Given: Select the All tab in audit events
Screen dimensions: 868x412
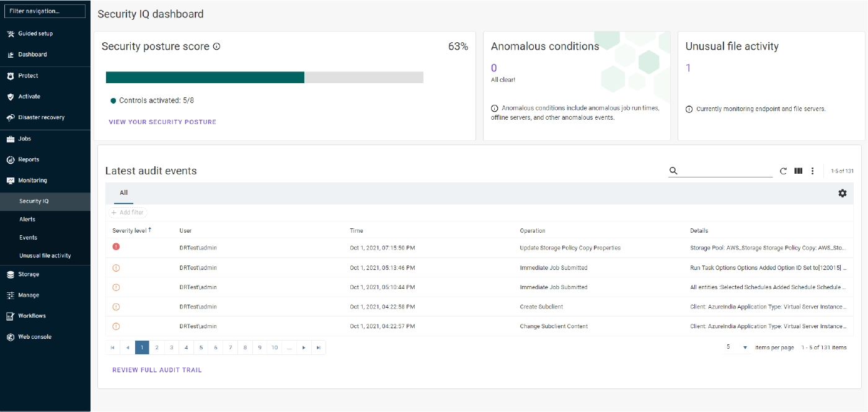Looking at the screenshot, I should point(123,193).
